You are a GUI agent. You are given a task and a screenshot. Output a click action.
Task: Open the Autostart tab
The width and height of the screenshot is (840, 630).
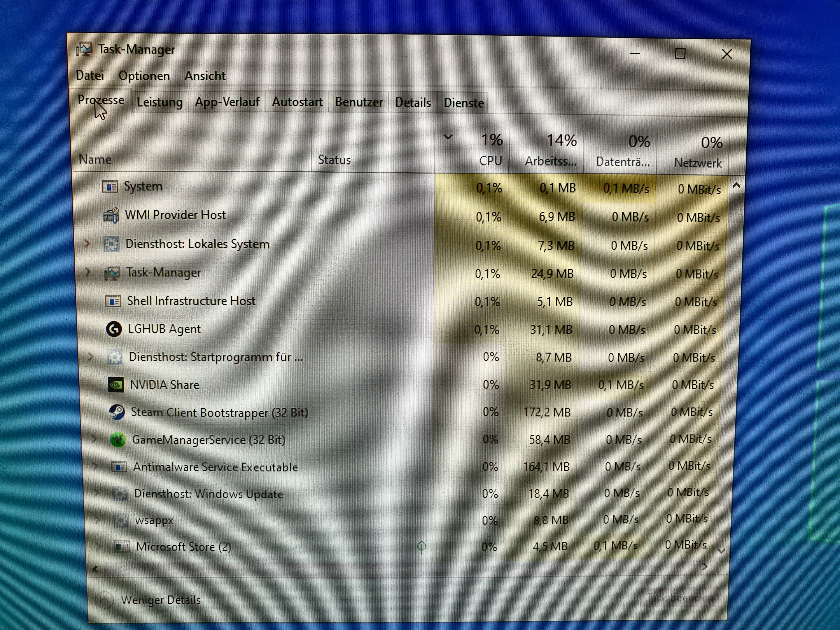(297, 102)
